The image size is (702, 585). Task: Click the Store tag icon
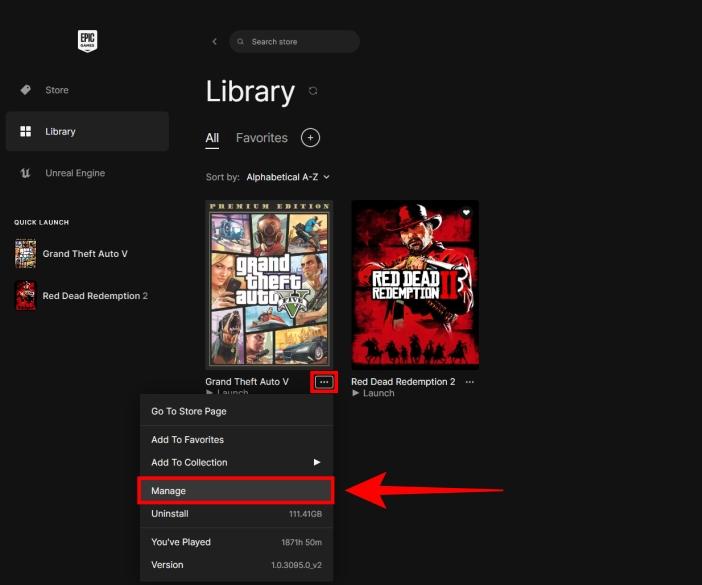pyautogui.click(x=26, y=90)
